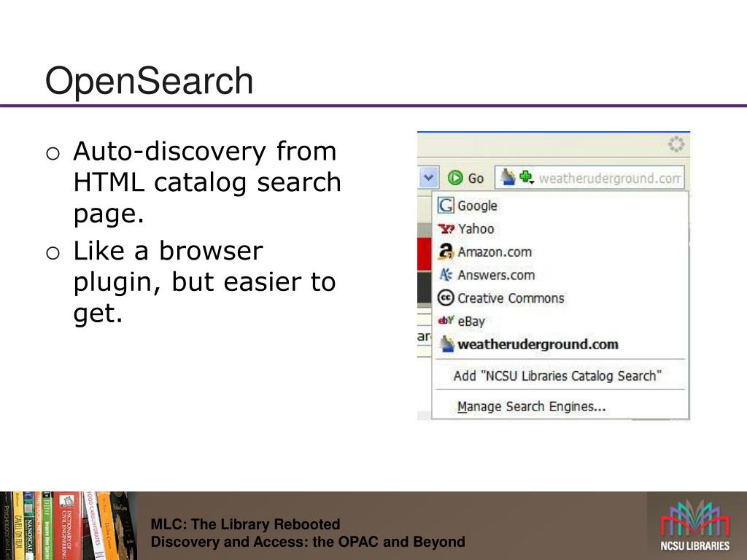This screenshot has width=747, height=560.
Task: Click the "Auto-discovery from HTML catalog" bullet text
Action: pyautogui.click(x=206, y=182)
